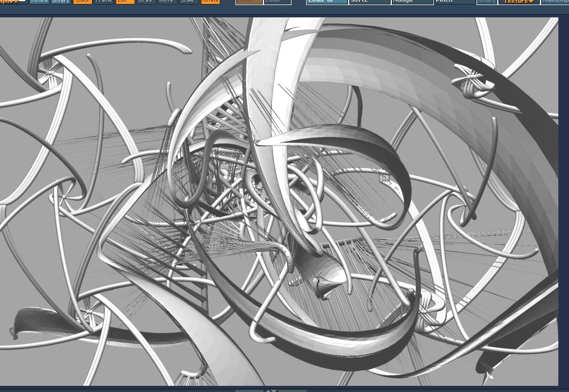The height and width of the screenshot is (392, 569).
Task: Toggle the Quick mode button
Action: click(82, 2)
